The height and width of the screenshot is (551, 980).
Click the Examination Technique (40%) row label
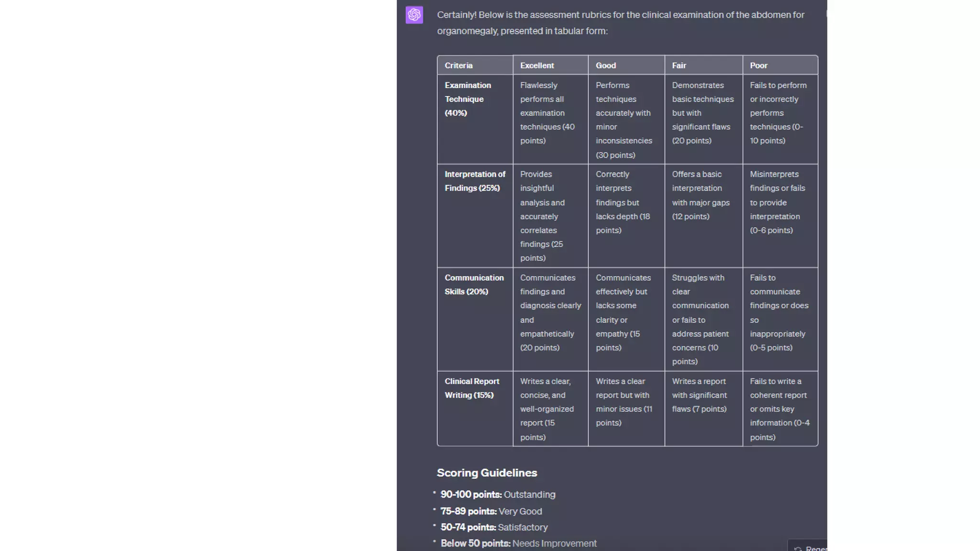coord(468,99)
